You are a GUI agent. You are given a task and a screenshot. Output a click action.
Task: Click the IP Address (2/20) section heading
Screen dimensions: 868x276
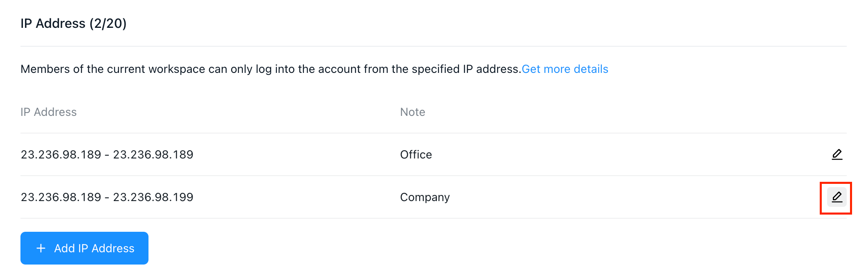coord(74,23)
